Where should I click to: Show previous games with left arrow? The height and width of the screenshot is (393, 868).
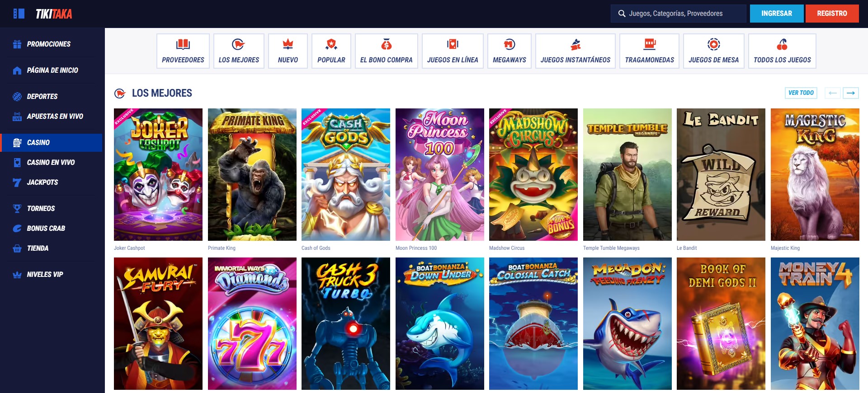click(833, 93)
